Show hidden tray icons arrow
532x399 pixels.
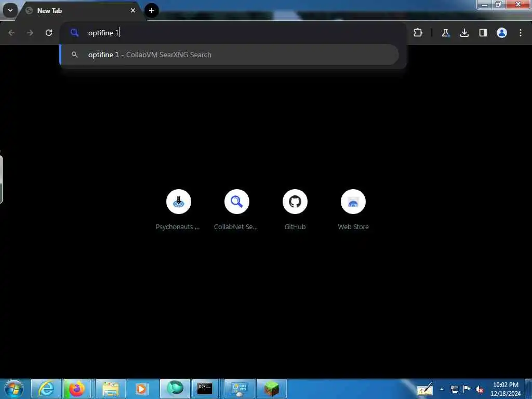point(442,389)
